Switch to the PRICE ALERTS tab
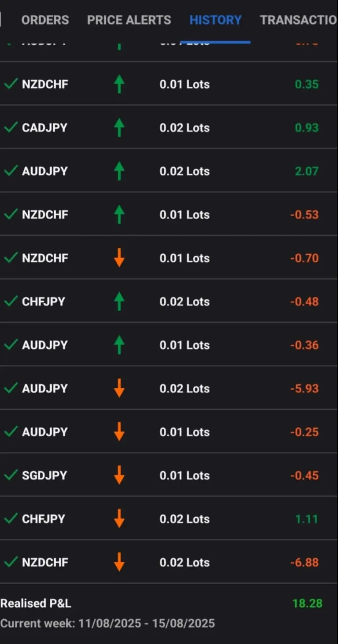The image size is (338, 644). pyautogui.click(x=129, y=20)
